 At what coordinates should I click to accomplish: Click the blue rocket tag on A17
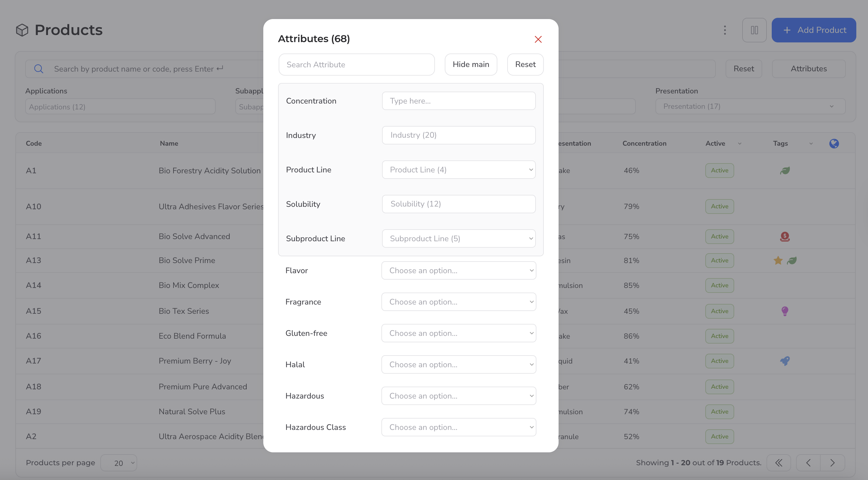(x=785, y=361)
